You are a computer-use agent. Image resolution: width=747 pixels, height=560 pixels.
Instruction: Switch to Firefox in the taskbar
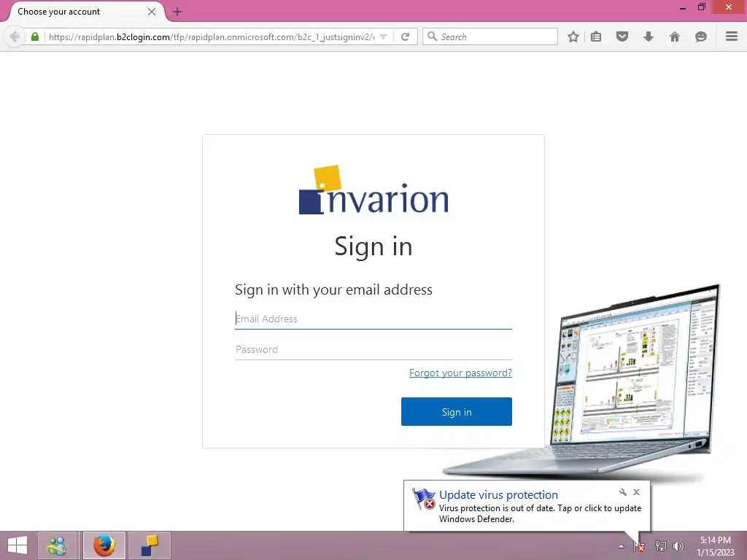point(104,545)
